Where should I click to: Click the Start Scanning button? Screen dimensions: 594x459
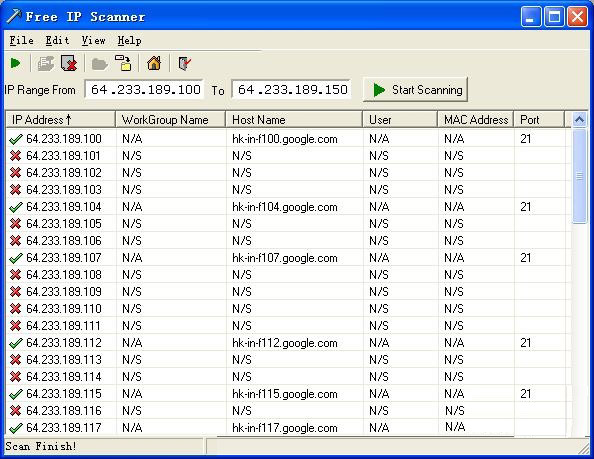coord(415,90)
